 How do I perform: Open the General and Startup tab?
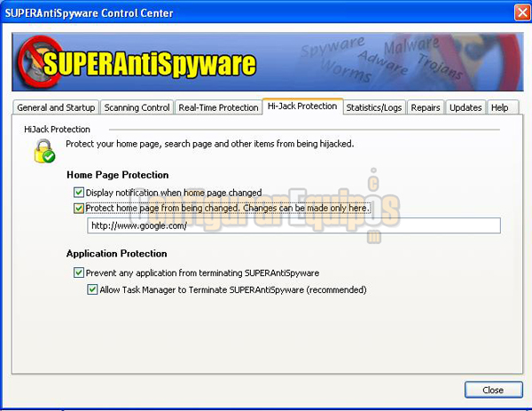click(x=56, y=107)
